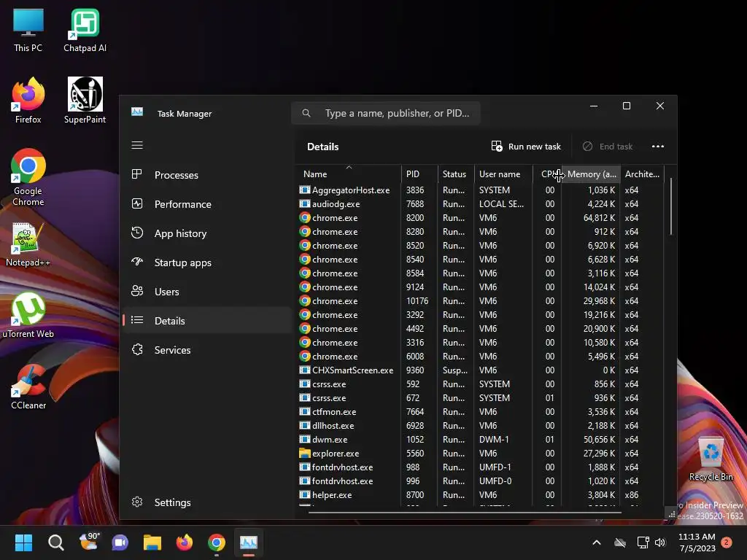This screenshot has width=747, height=560.
Task: Open the Chat app from the taskbar
Action: 120,542
